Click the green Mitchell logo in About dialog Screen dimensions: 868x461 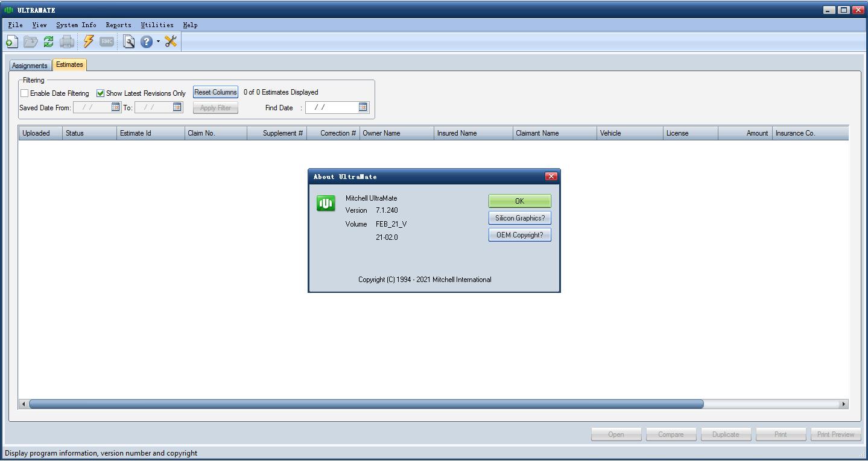click(326, 204)
